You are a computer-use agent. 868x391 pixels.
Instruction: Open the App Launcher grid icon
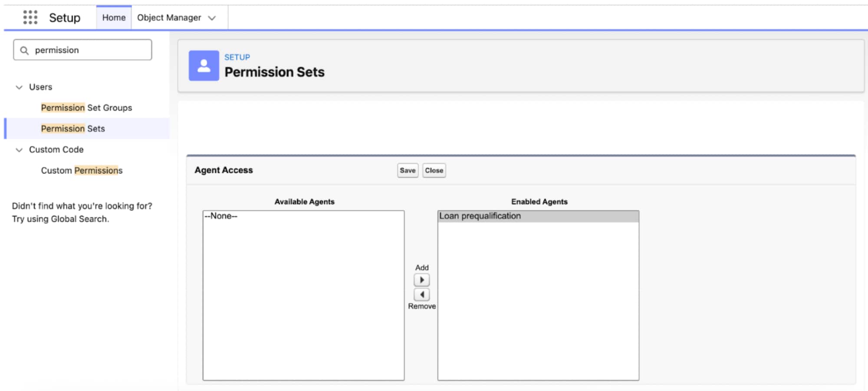click(30, 18)
